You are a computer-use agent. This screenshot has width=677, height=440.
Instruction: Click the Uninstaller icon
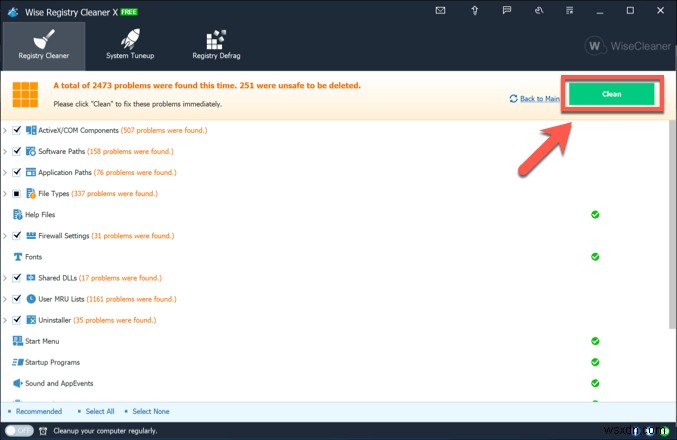pos(31,320)
